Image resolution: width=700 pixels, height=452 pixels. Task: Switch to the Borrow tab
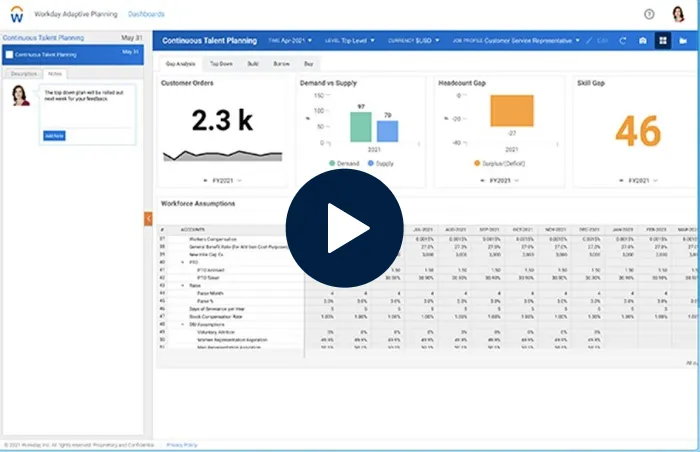[282, 64]
